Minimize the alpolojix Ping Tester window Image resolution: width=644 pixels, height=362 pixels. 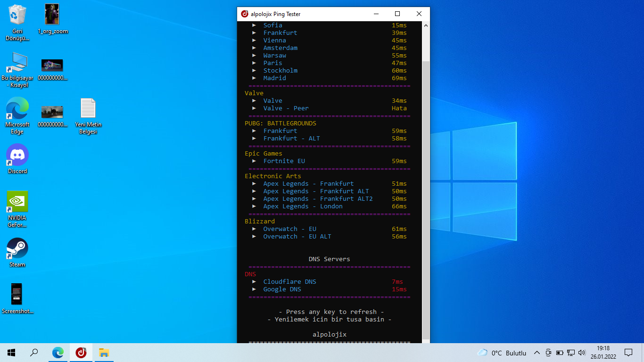(x=376, y=14)
